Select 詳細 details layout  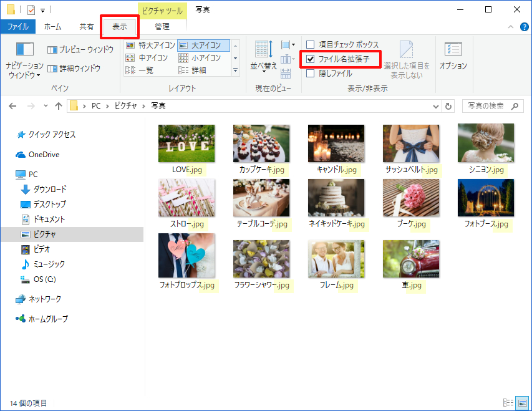[x=192, y=70]
